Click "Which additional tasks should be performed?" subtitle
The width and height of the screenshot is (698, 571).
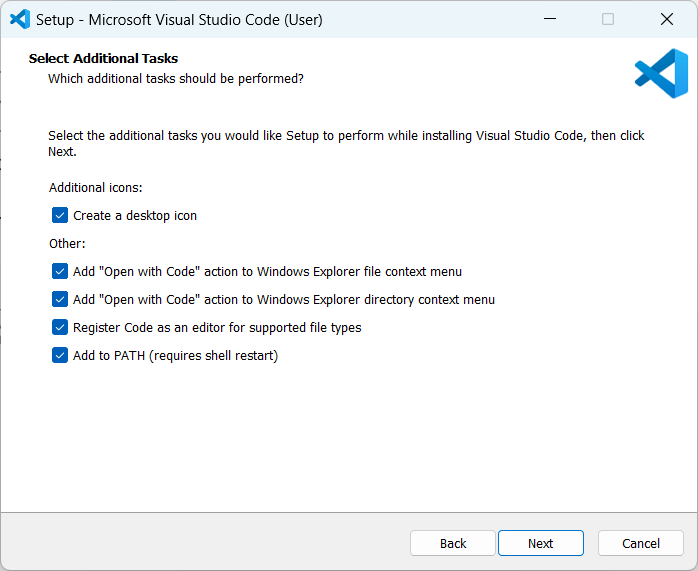coord(176,78)
